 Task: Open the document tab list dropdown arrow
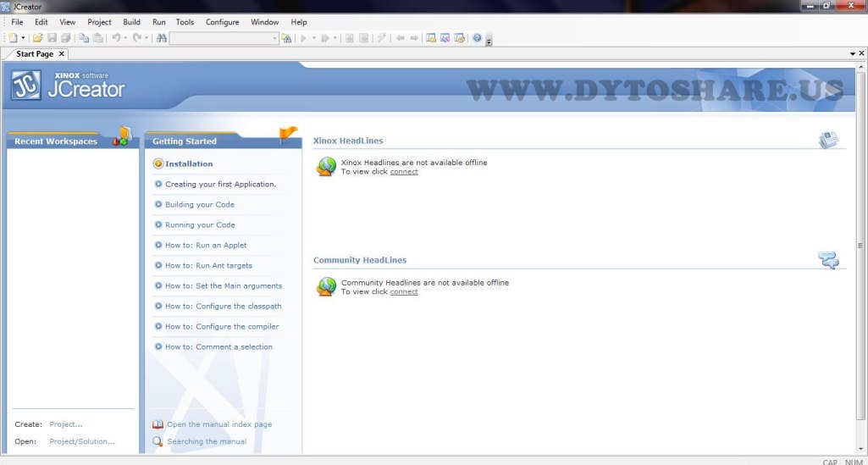(x=853, y=53)
